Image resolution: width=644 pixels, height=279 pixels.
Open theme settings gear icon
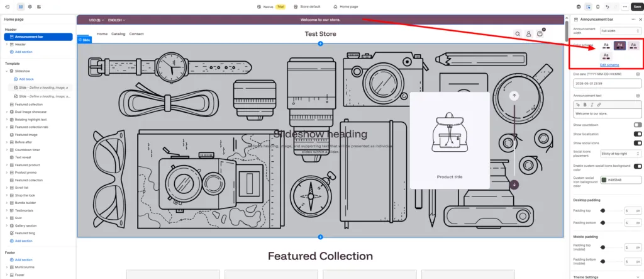pos(30,7)
